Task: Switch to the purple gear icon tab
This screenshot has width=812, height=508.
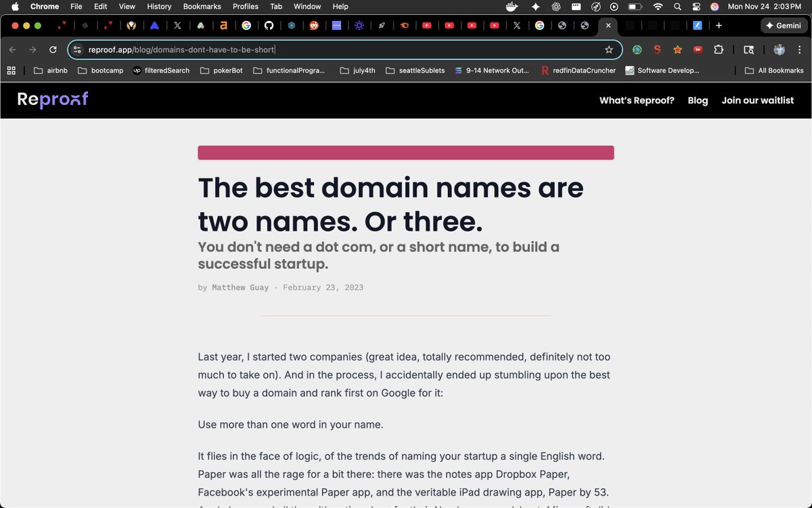Action: coord(359,25)
